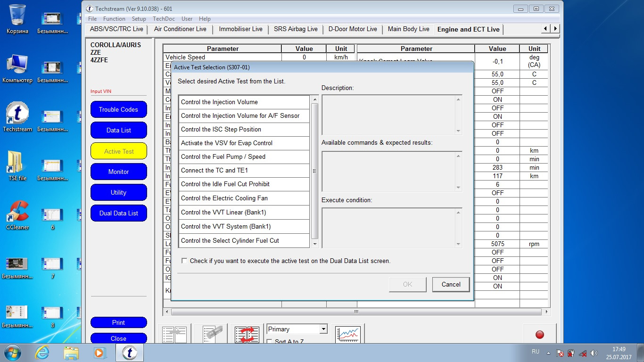Select Control the Idle Fuel Cut Prohibit
Viewport: 644px width, 362px height.
244,184
